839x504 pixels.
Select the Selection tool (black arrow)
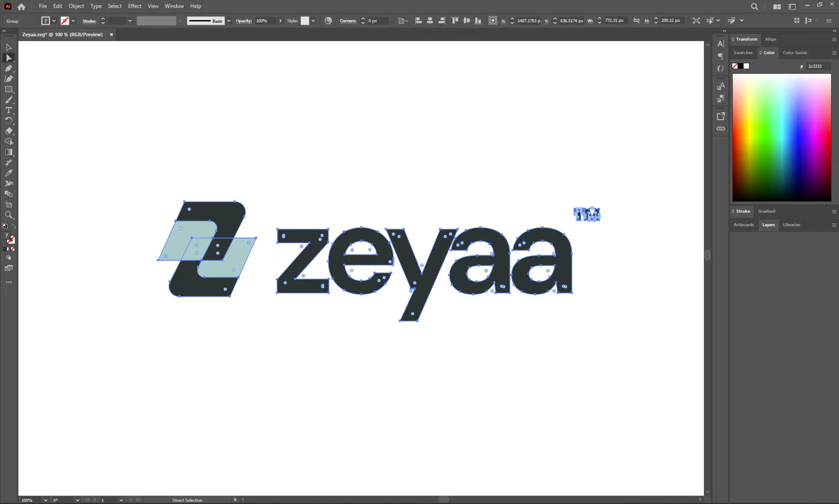[x=8, y=47]
